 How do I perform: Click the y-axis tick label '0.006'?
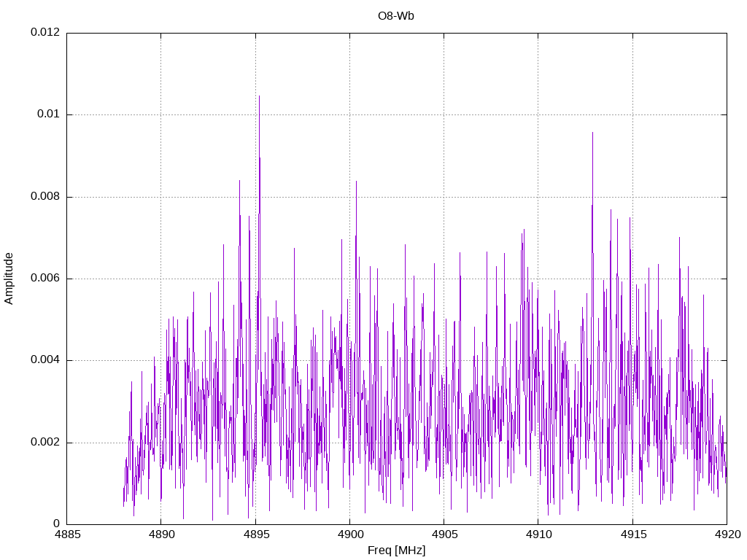[45, 278]
